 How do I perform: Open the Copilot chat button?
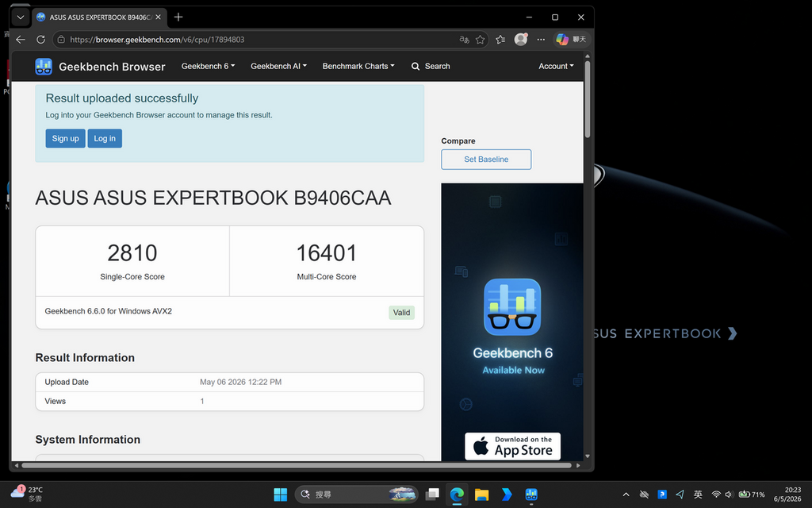click(571, 40)
